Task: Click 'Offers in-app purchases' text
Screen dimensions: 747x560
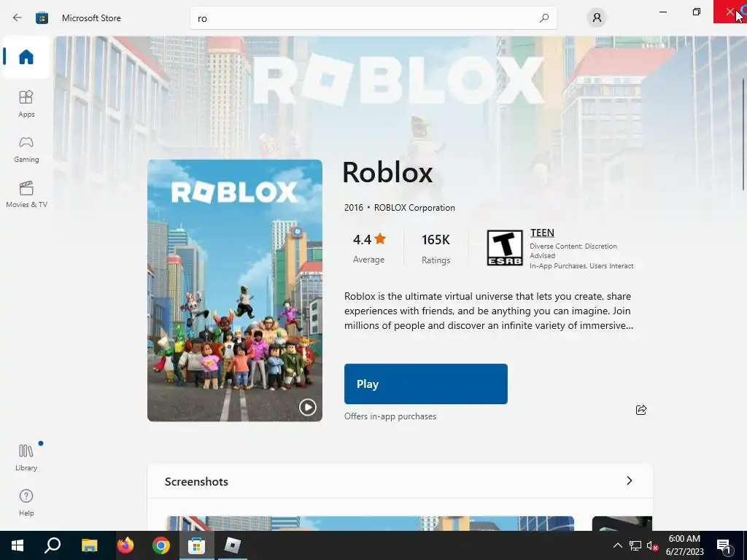Action: (390, 416)
